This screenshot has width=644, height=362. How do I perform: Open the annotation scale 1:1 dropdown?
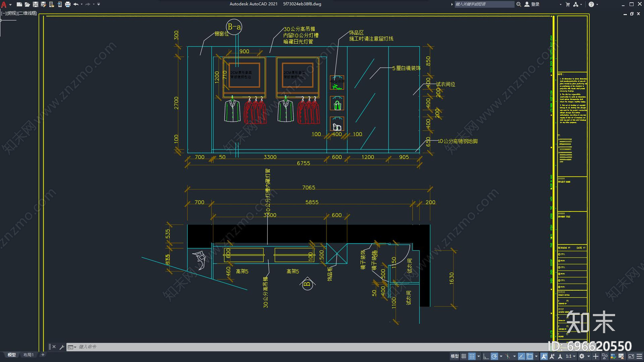[x=571, y=356]
